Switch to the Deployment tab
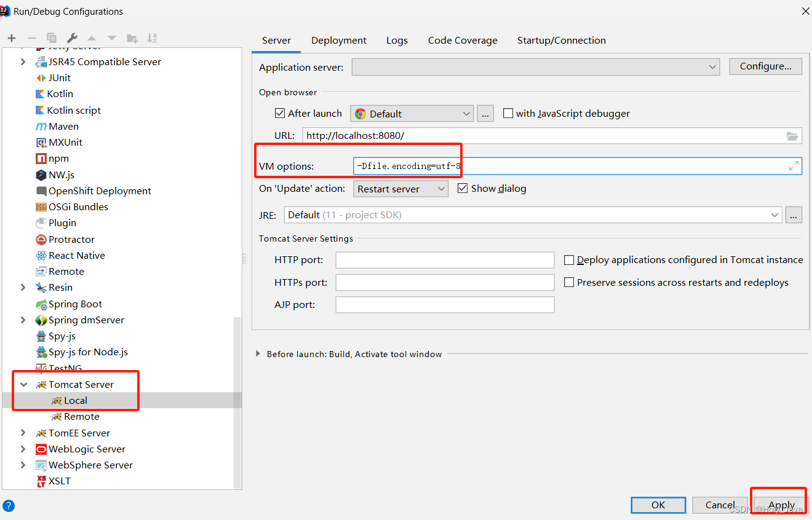Viewport: 812px width, 520px height. coord(339,41)
